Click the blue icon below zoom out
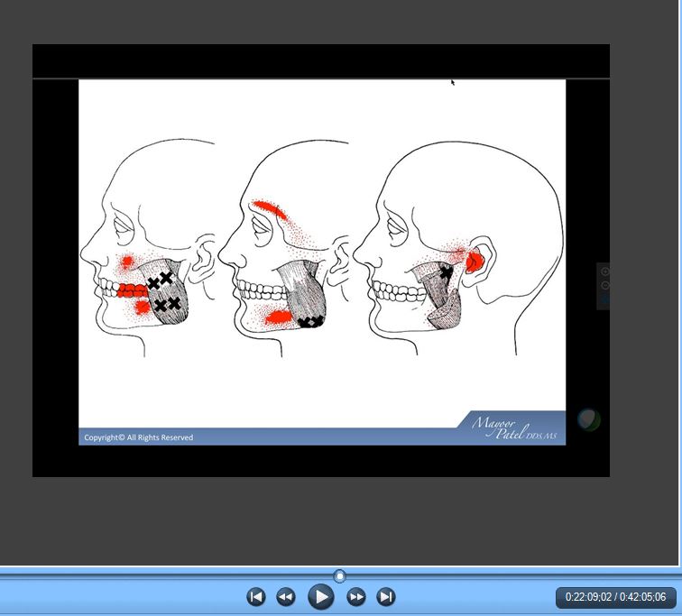The height and width of the screenshot is (616, 682). [x=604, y=299]
